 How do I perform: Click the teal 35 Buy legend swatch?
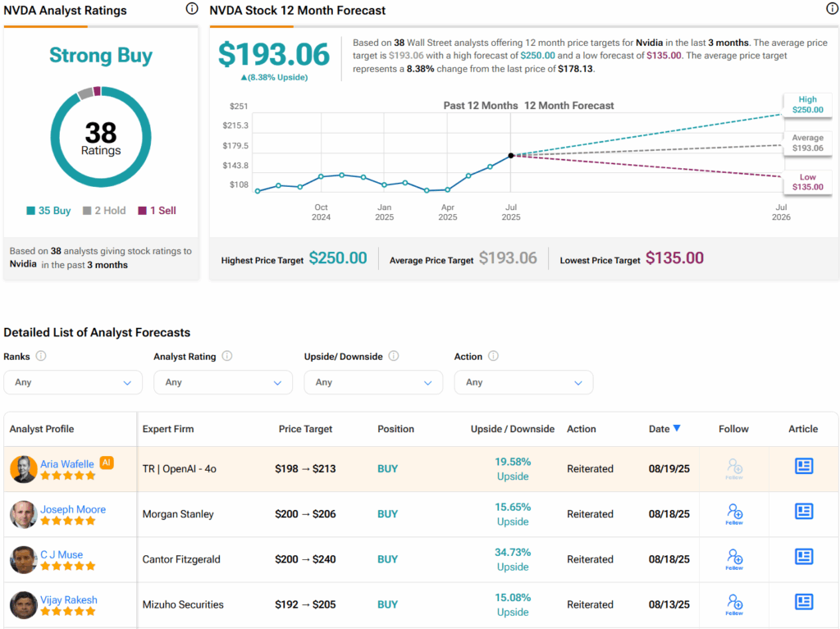click(x=31, y=211)
